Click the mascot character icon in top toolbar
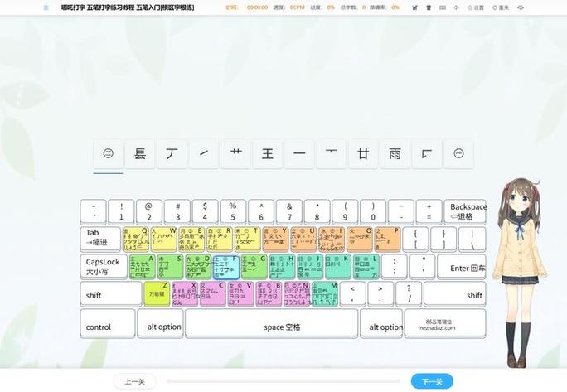The image size is (567, 392). point(414,7)
